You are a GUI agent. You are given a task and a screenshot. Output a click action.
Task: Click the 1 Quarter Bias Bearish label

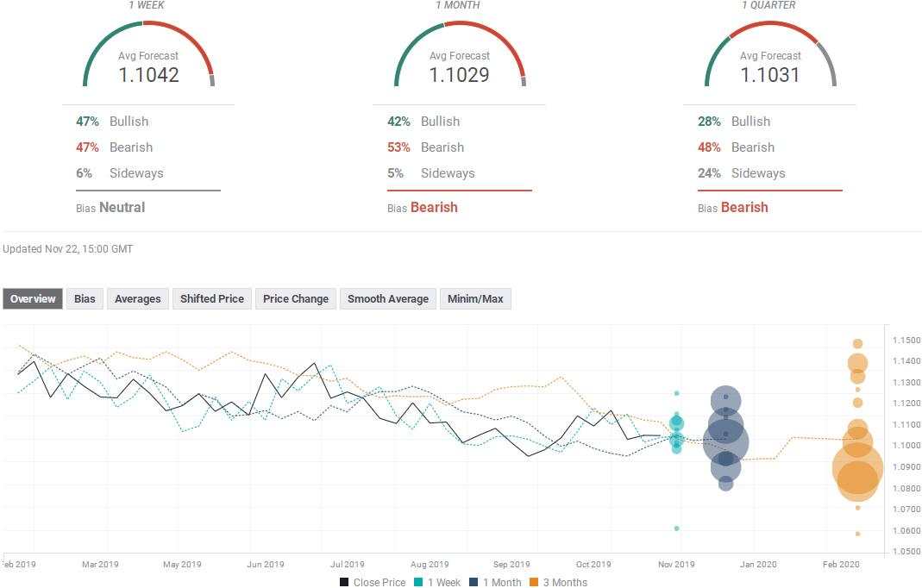click(732, 208)
